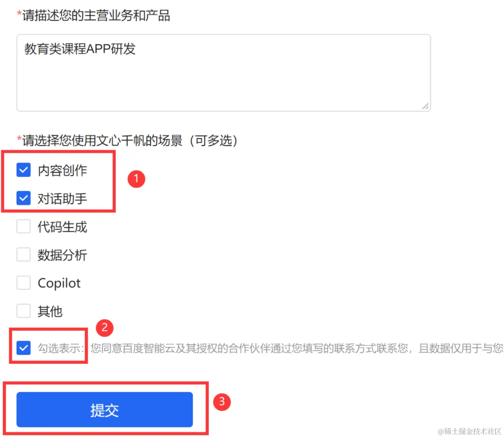Click inside the 主营业务和产品 text area

[x=224, y=73]
